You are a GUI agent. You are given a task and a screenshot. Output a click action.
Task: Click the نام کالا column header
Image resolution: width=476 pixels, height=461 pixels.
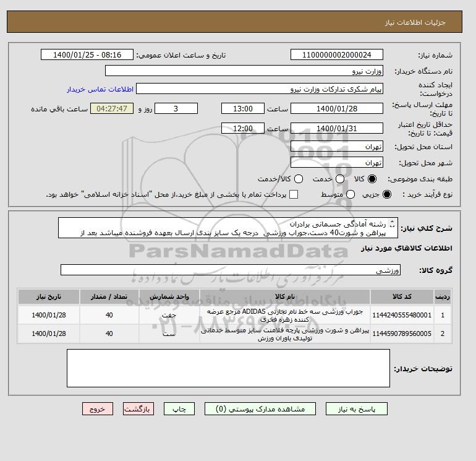pyautogui.click(x=285, y=297)
